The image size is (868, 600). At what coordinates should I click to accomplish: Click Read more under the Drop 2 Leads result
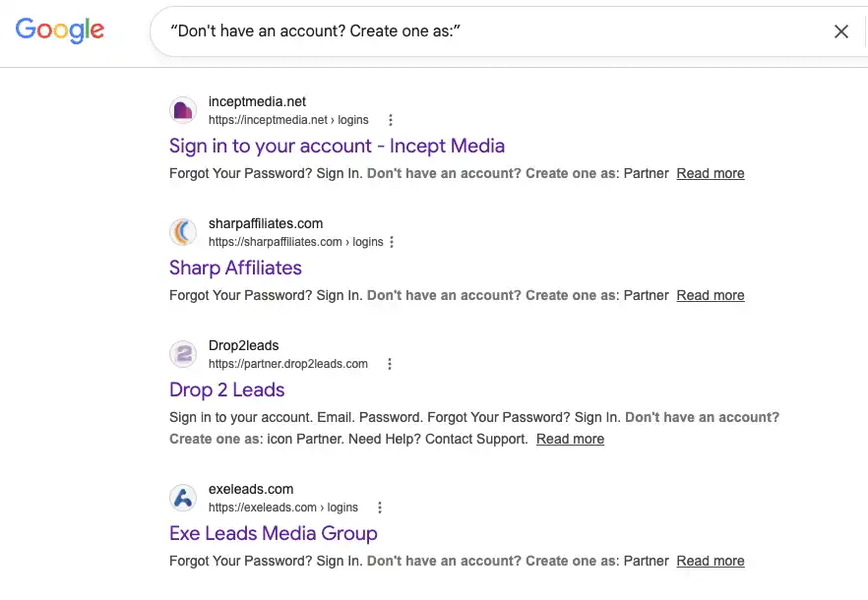click(570, 439)
